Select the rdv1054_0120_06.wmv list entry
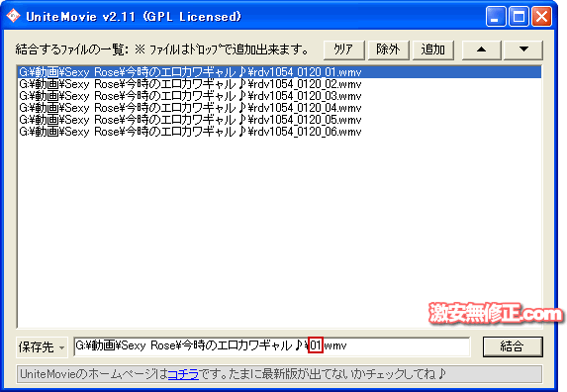This screenshot has width=567, height=392. (x=279, y=132)
